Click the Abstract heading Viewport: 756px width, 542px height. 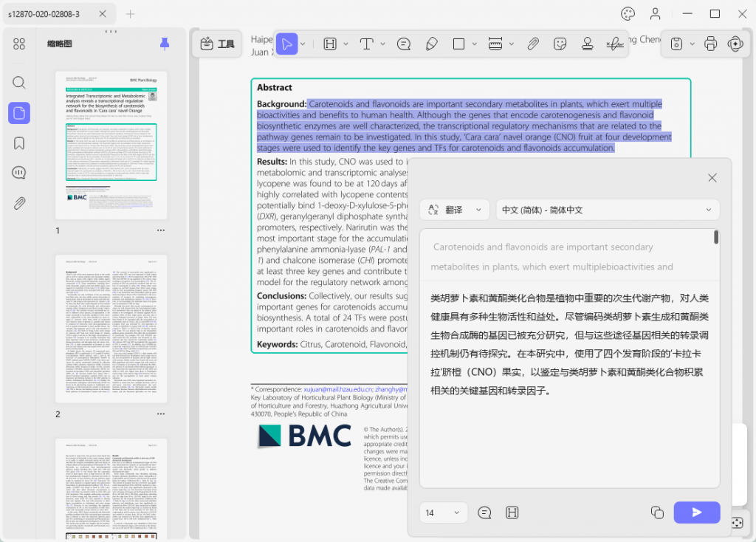coord(275,87)
